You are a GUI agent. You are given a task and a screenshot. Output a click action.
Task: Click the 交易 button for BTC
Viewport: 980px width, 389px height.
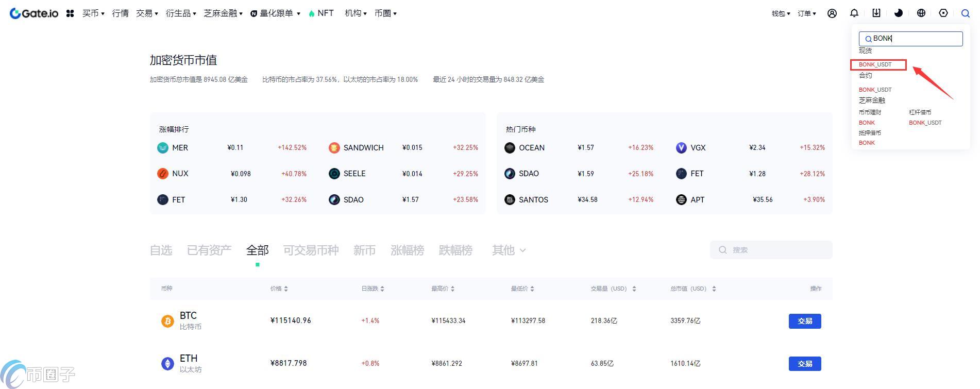click(805, 321)
